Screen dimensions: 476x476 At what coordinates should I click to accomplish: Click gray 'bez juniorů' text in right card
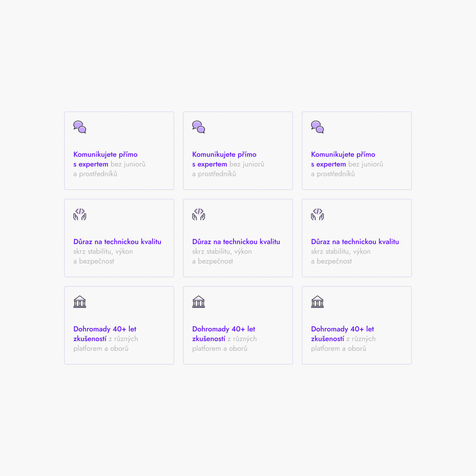coord(366,164)
